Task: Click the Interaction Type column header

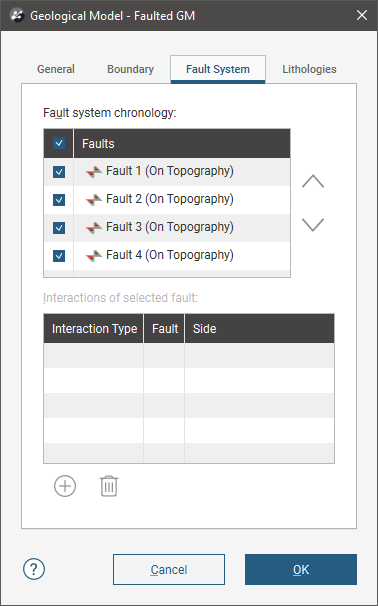Action: coord(94,329)
